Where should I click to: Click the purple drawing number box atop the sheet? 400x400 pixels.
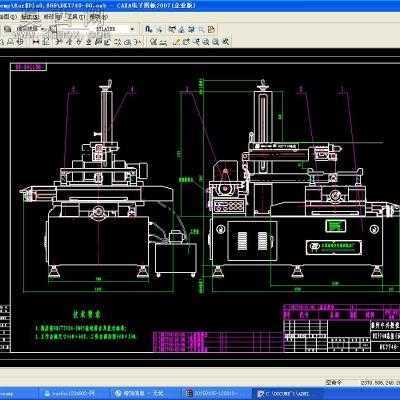[29, 67]
